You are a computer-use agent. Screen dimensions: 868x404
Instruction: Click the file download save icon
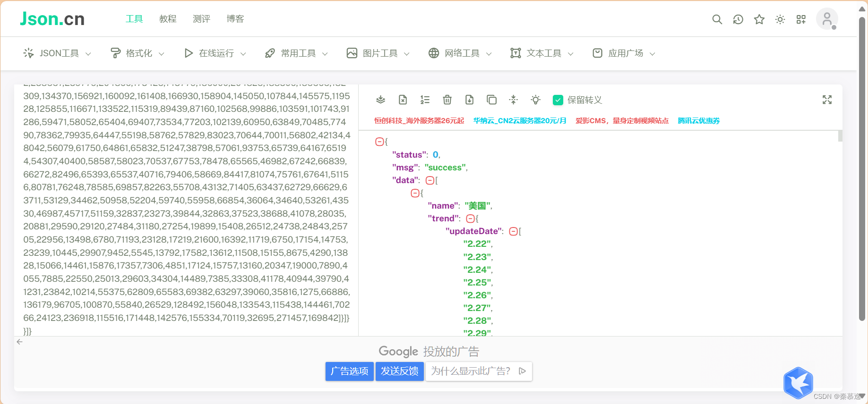(469, 100)
